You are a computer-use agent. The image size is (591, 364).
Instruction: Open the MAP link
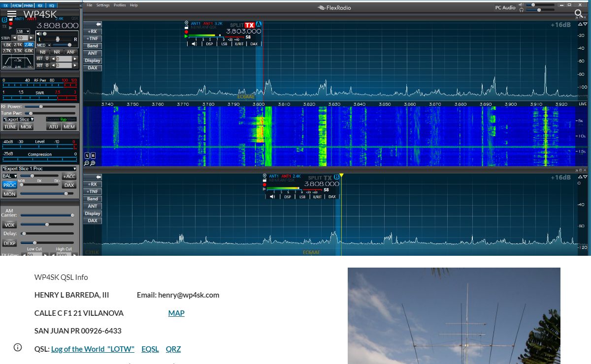[176, 313]
